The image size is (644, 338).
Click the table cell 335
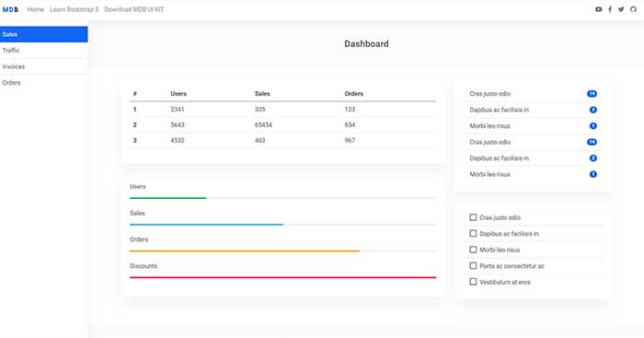click(x=260, y=110)
